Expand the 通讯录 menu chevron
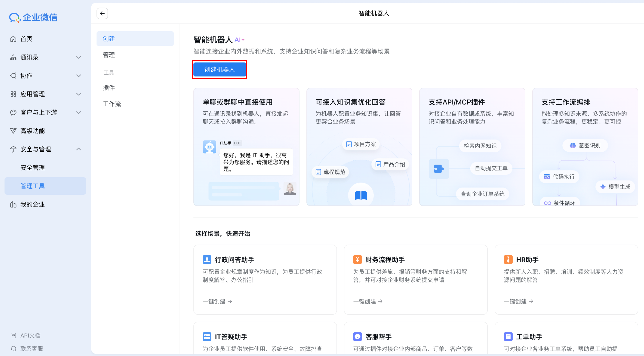This screenshot has height=356, width=644. click(79, 58)
